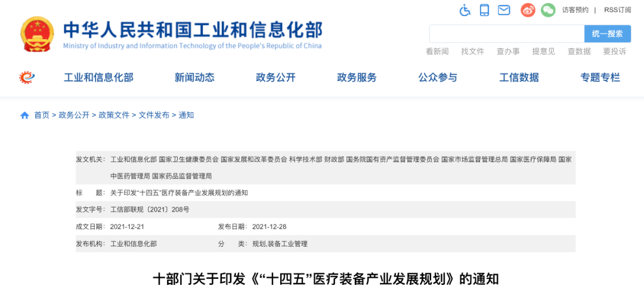This screenshot has width=644, height=298.
Task: Click the 发布机构 value 工业和信息化部
Action: 134,244
